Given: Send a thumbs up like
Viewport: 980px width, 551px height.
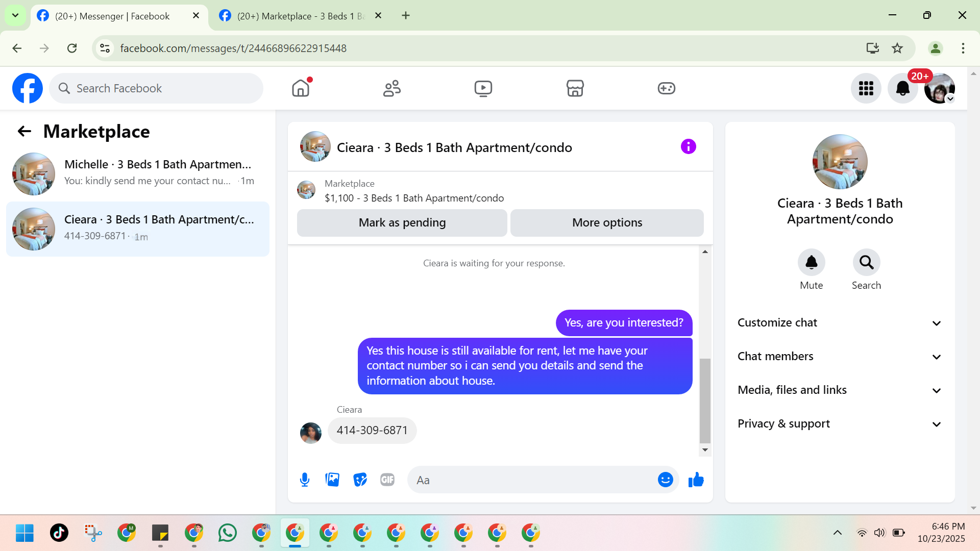Looking at the screenshot, I should [x=696, y=480].
